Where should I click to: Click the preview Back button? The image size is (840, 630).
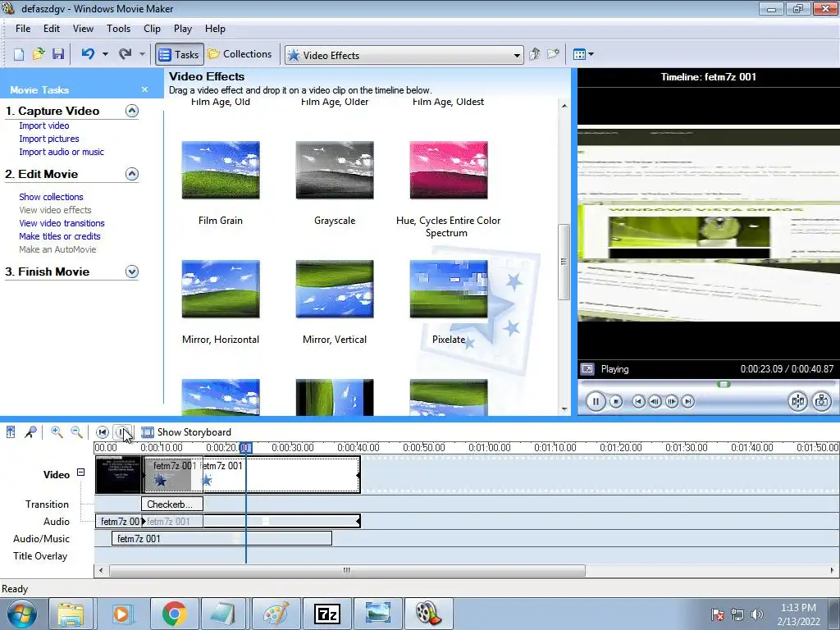(x=638, y=401)
